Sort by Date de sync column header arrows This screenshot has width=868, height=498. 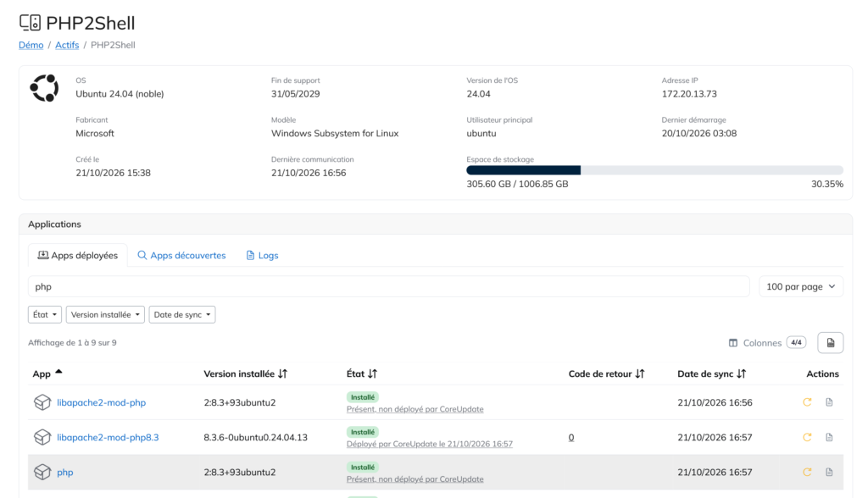(x=741, y=374)
